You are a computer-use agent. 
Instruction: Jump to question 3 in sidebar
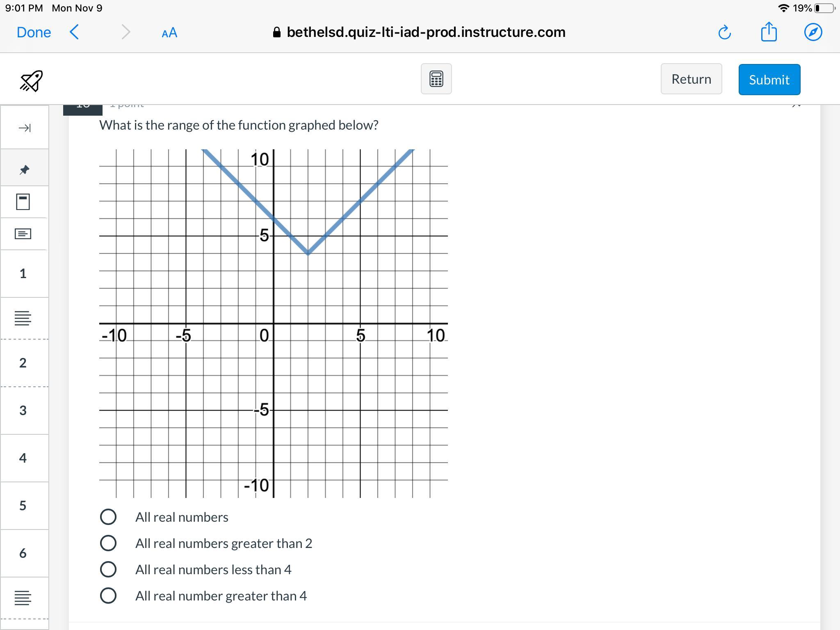23,410
